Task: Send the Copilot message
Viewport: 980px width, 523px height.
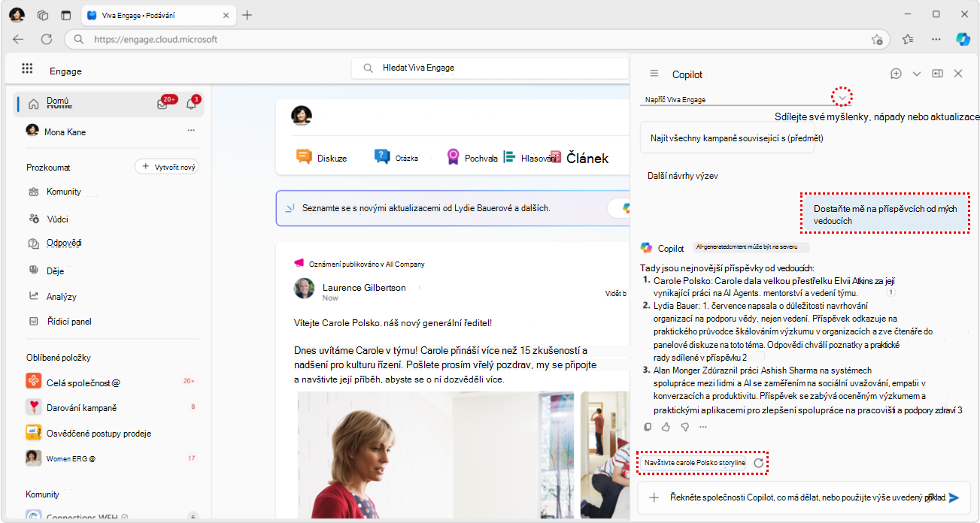Action: (954, 497)
